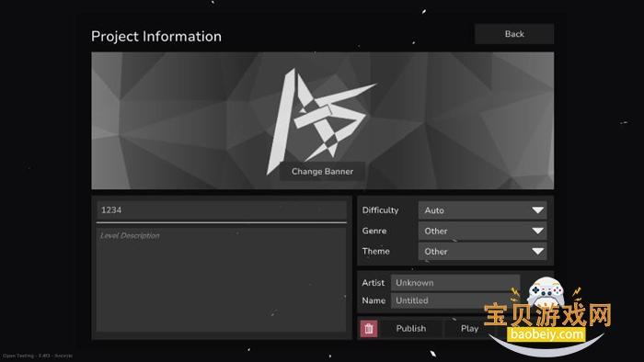Focus the Name field showing Untitled
Screen dimensions: 644x362
click(455, 300)
